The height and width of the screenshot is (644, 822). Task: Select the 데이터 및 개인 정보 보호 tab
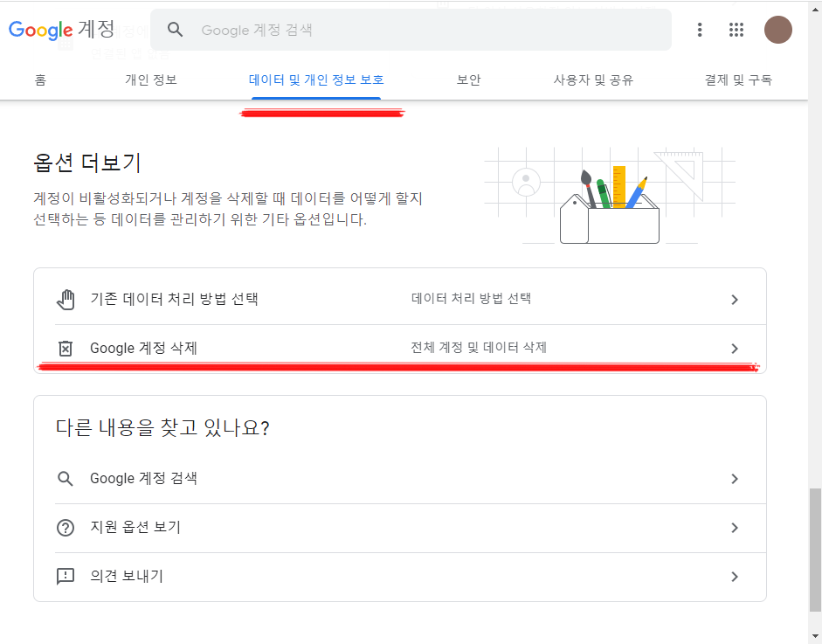click(x=316, y=80)
